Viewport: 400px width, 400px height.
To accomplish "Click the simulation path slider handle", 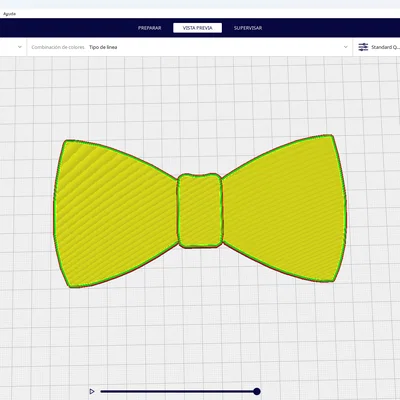I will click(x=256, y=391).
